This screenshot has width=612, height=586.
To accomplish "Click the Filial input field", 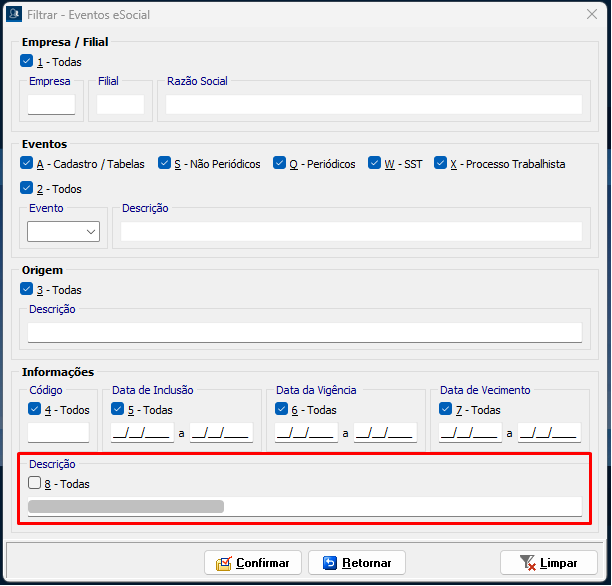I will click(121, 104).
